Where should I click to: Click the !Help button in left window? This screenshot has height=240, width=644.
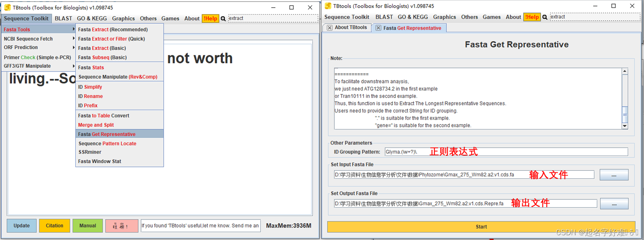210,18
